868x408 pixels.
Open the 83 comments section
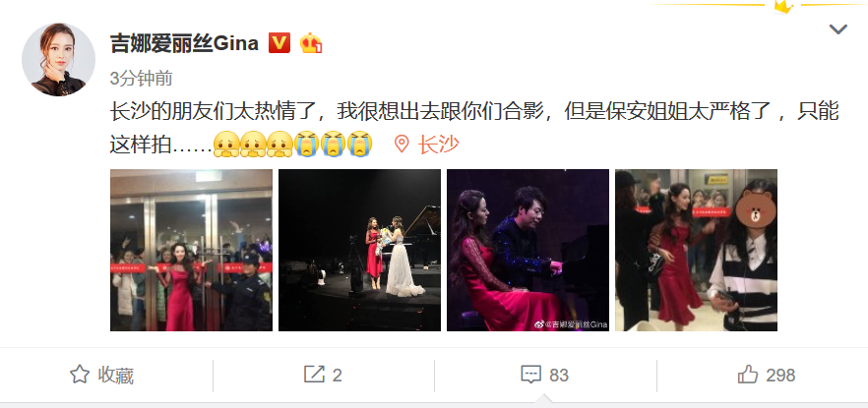[559, 376]
